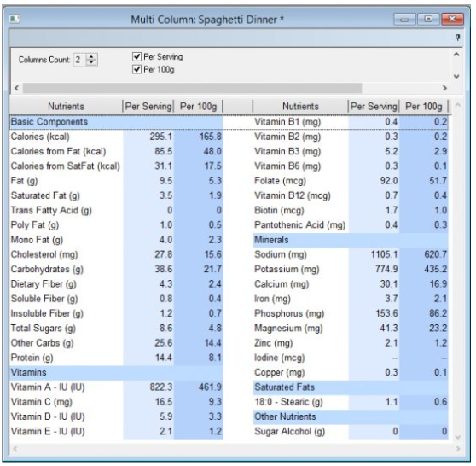The height and width of the screenshot is (466, 476).
Task: Select the Insoluble Fiber (g) row
Action: 116,313
